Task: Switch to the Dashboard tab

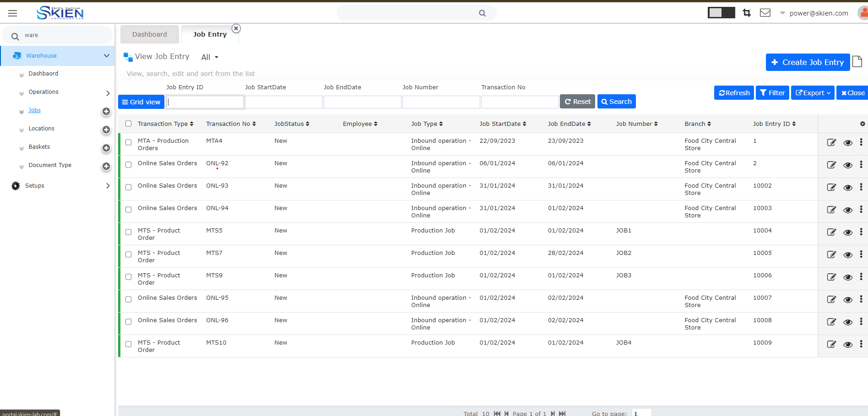Action: (149, 34)
